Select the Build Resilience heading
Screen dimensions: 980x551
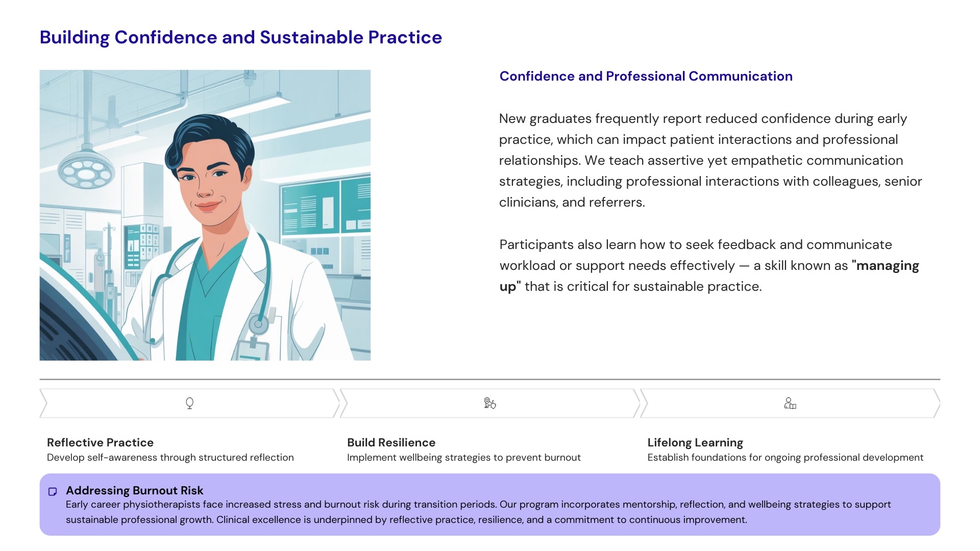(391, 442)
